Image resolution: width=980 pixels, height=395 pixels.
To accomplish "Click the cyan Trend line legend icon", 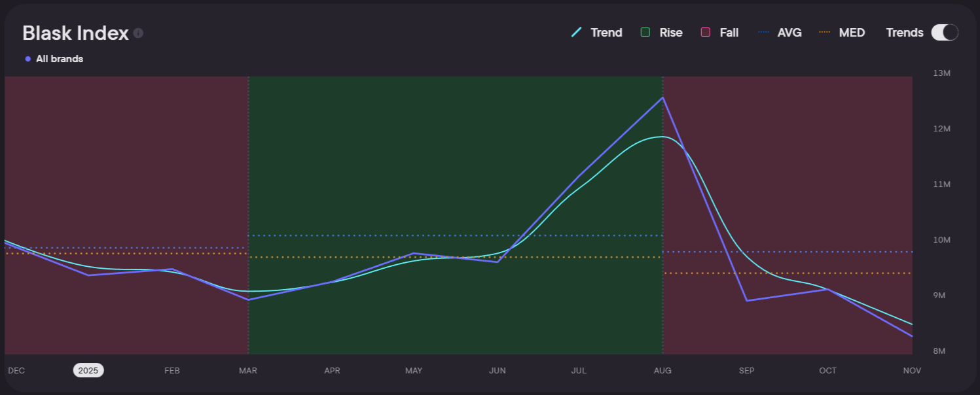I will [x=577, y=33].
